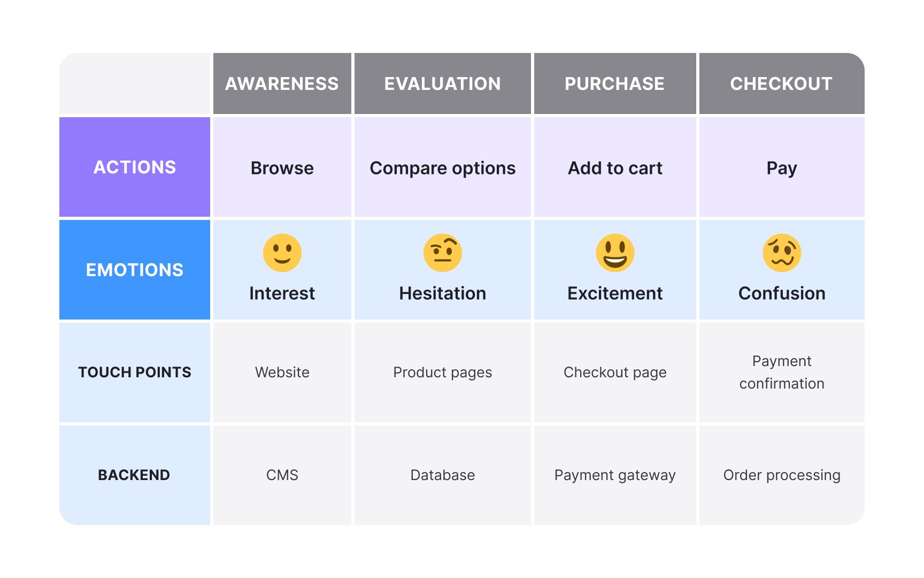
Task: Click the purple Actions row label
Action: [x=135, y=167]
